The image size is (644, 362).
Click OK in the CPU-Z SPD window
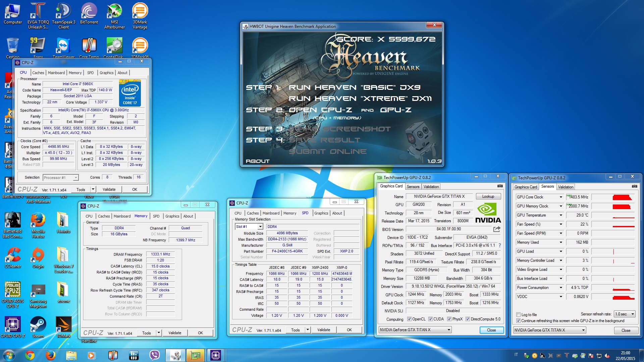[x=349, y=330]
